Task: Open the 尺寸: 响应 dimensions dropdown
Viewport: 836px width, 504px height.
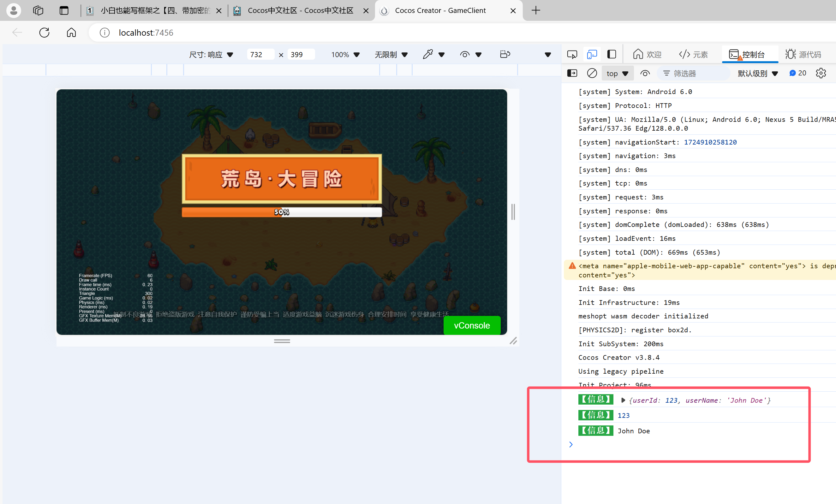Action: [211, 55]
